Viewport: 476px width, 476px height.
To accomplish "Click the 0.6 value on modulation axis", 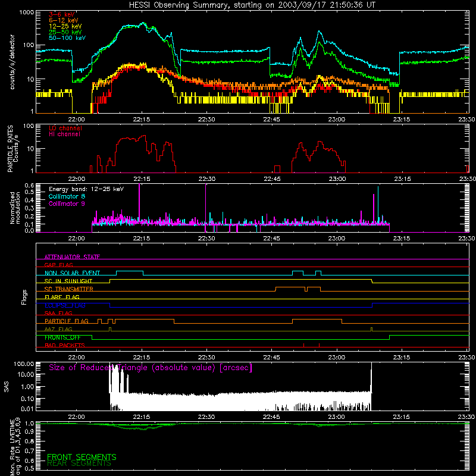I will coord(29,185).
